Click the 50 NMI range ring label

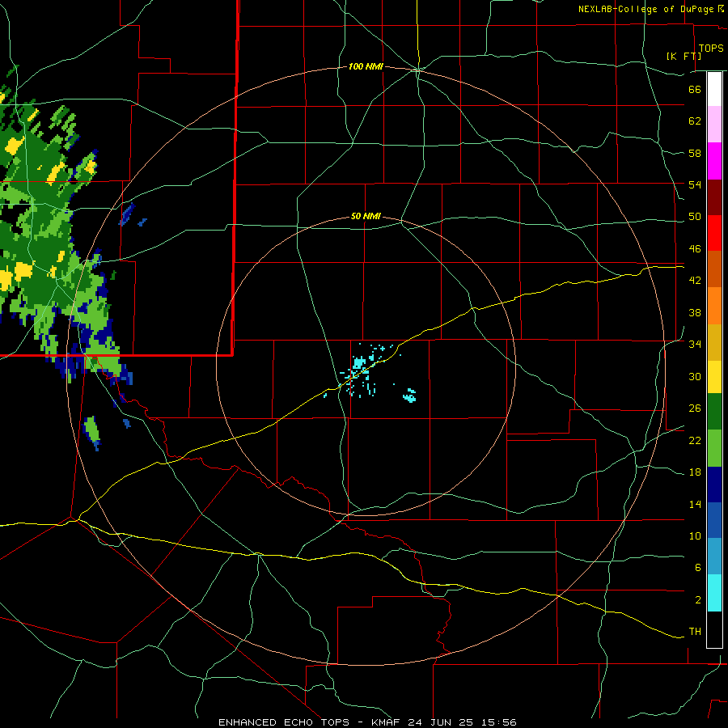pos(366,216)
